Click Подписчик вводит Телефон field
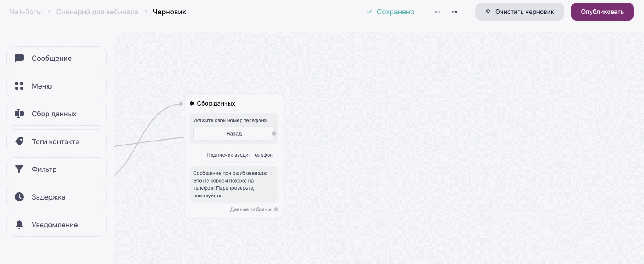 pos(240,155)
